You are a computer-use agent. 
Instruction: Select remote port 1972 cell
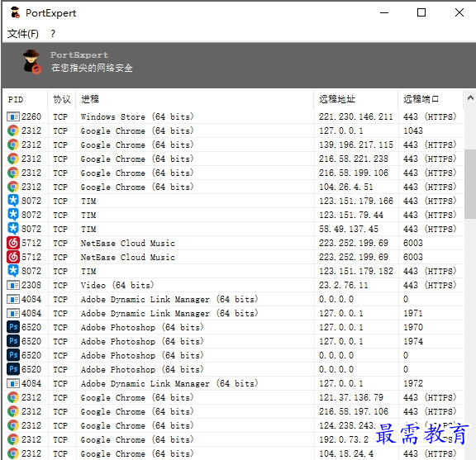coord(413,383)
